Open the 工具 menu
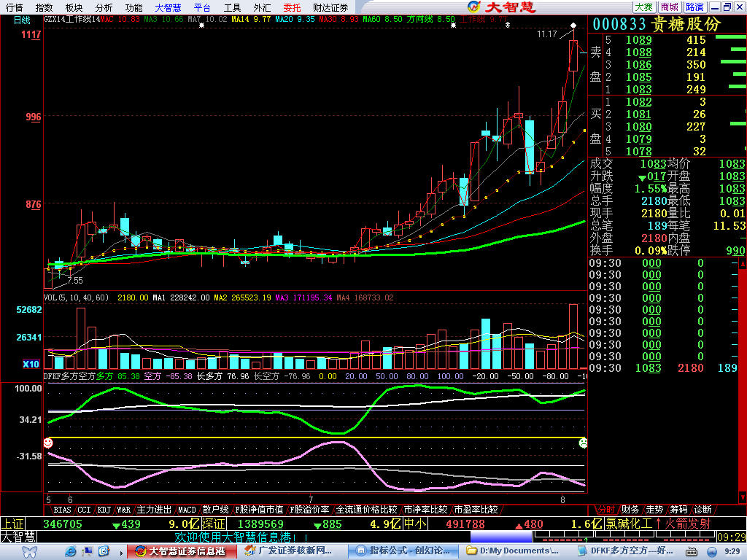 (x=232, y=7)
